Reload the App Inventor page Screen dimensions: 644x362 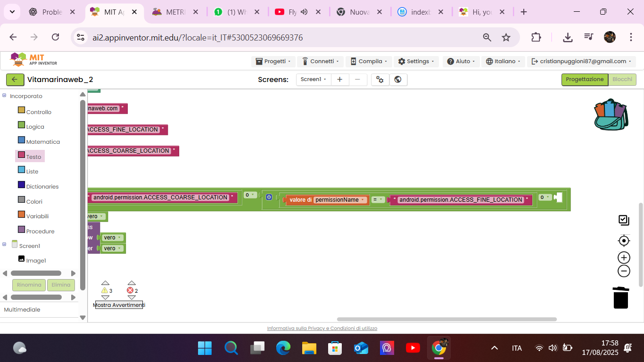pyautogui.click(x=55, y=37)
